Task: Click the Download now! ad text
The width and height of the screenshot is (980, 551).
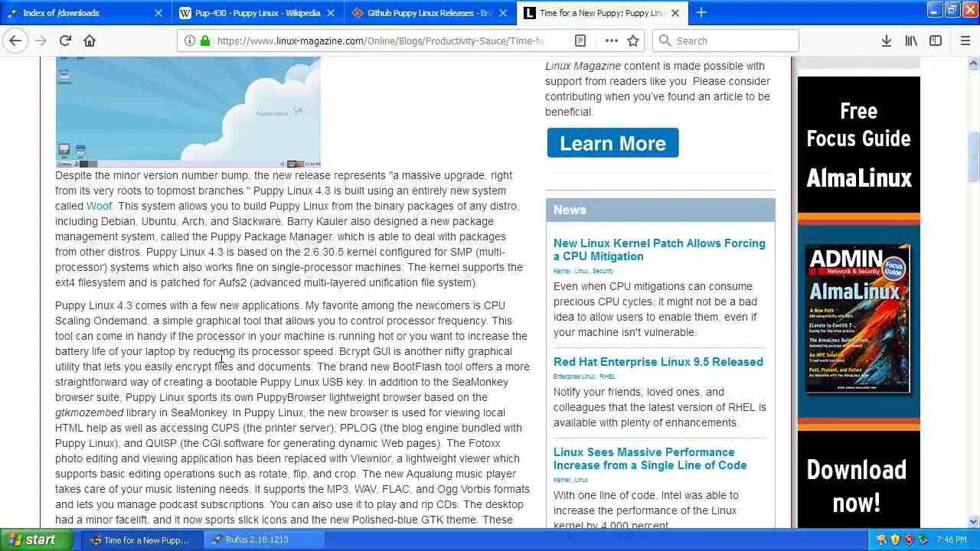Action: [856, 486]
